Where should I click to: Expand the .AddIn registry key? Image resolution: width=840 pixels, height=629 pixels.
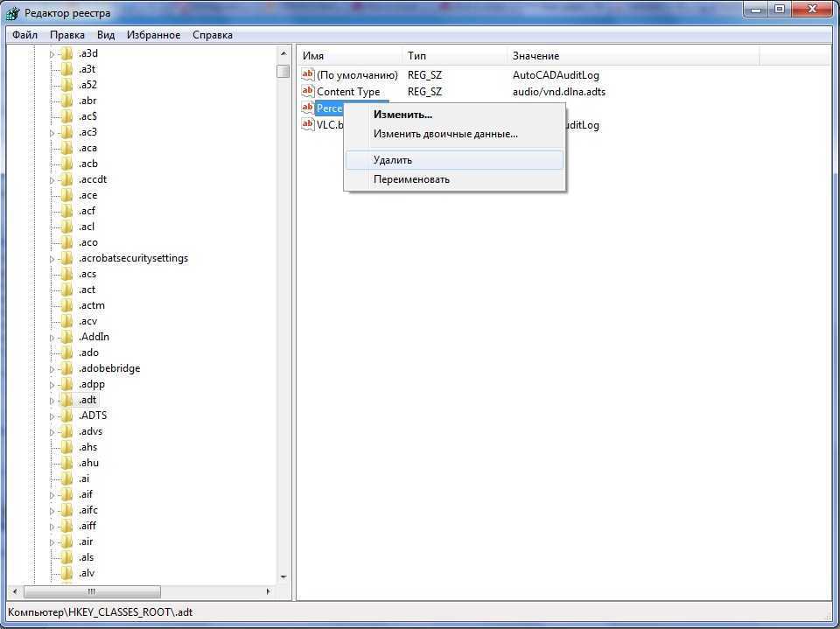point(52,338)
